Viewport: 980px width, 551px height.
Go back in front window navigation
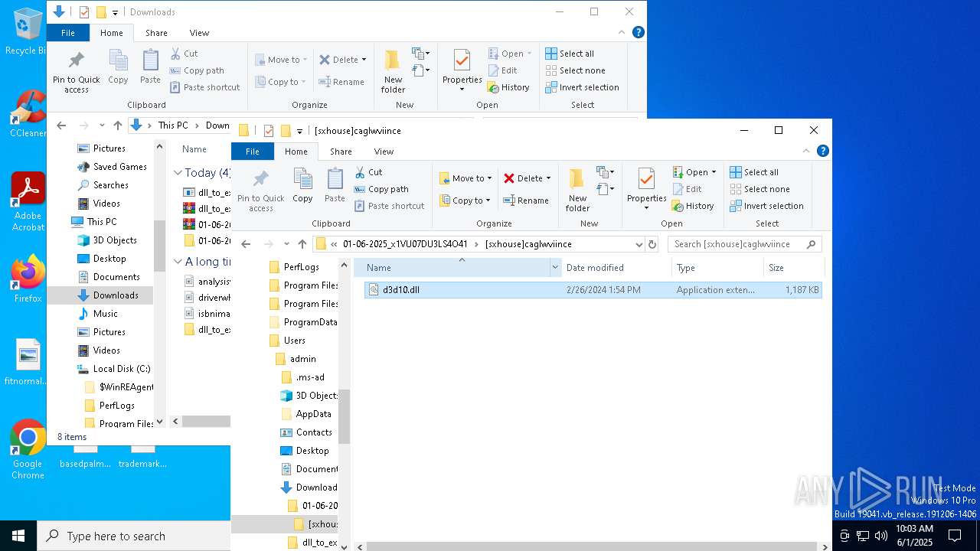coord(246,244)
